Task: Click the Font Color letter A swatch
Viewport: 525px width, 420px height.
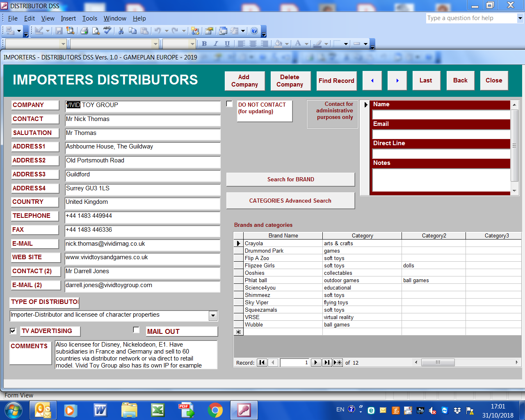Action: (298, 44)
